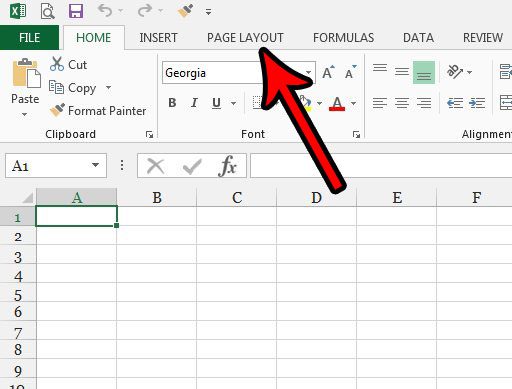Switch to the INSERT tab

pos(158,38)
